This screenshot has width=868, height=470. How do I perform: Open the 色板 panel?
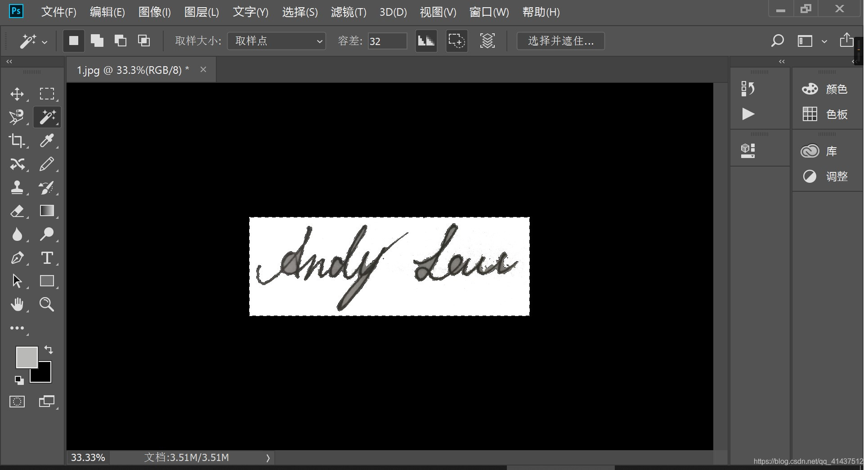click(825, 114)
